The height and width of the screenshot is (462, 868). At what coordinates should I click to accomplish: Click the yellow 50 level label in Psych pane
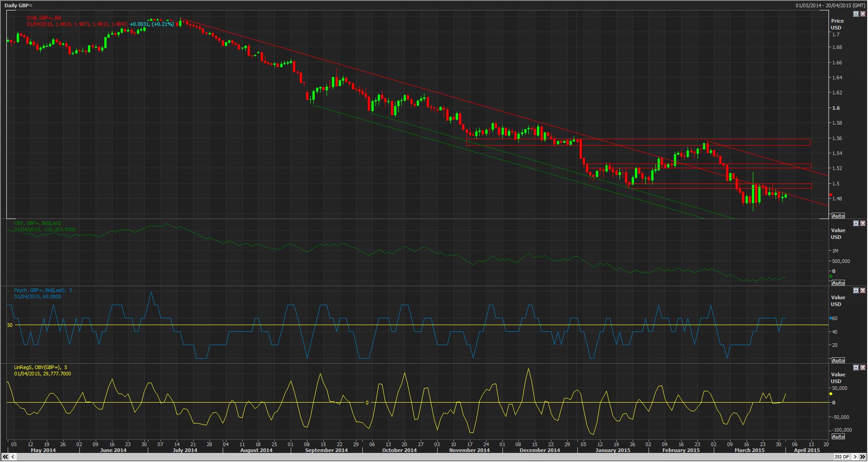click(10, 325)
